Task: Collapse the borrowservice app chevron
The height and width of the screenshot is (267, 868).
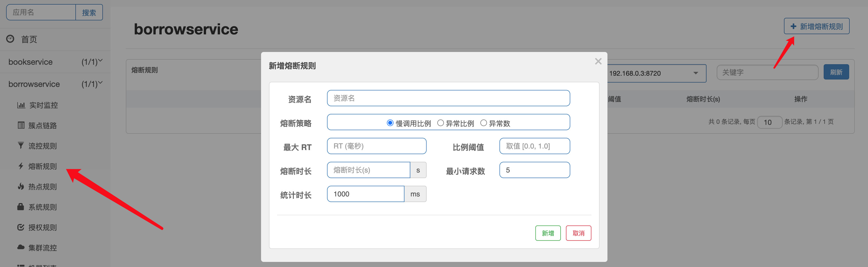Action: point(100,83)
